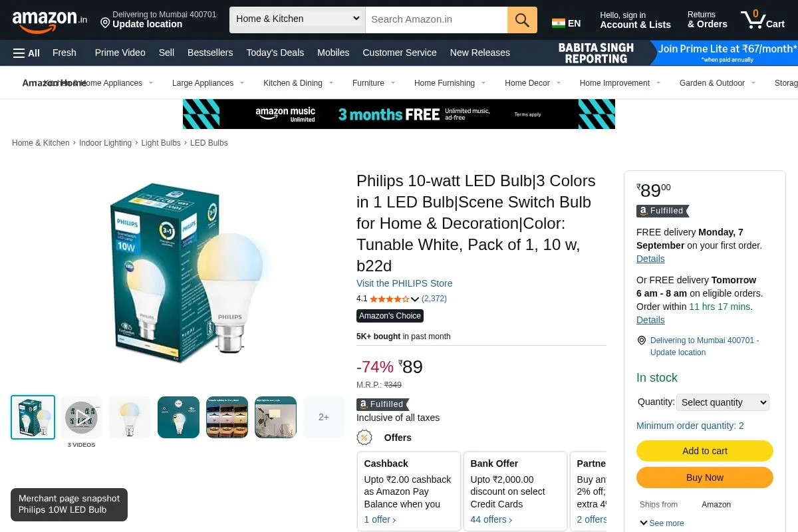Visit the PHILIPS Store link
Screen dimensions: 798x532
[404, 283]
